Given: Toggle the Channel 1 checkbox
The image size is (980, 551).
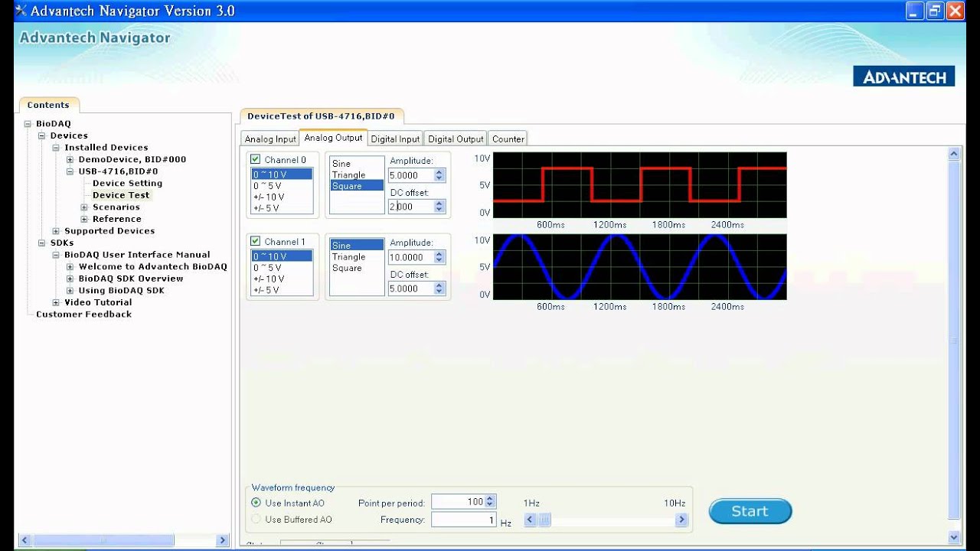Looking at the screenshot, I should click(x=256, y=242).
